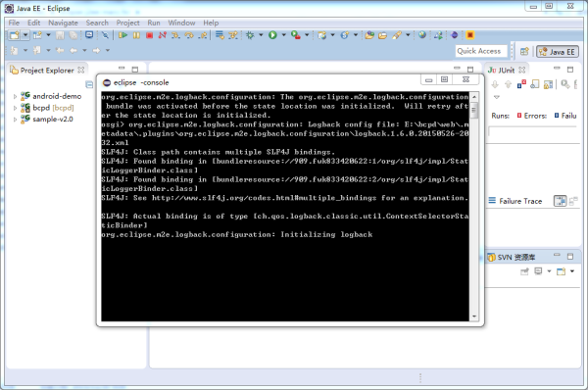Click the Step Over icon
Screen dimensions: 588x390
pyautogui.click(x=189, y=35)
